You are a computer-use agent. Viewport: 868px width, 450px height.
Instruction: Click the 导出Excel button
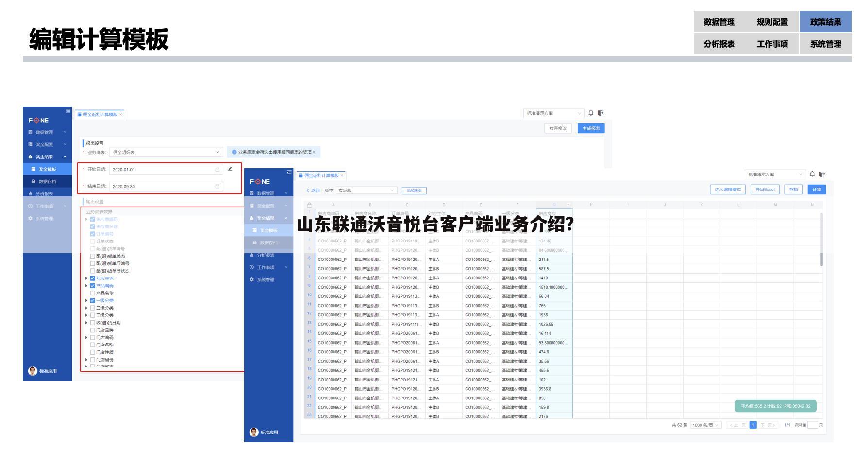765,190
